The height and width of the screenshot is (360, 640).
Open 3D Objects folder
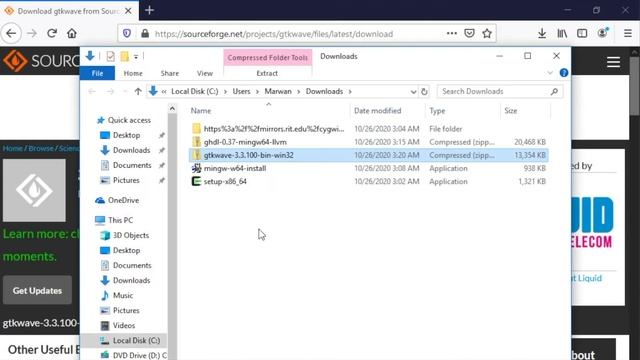click(131, 236)
